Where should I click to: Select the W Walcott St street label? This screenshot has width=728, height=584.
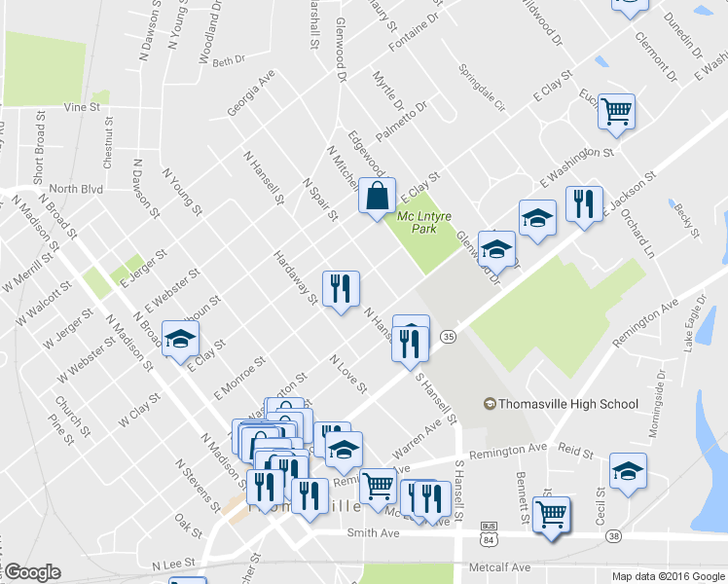click(x=44, y=303)
